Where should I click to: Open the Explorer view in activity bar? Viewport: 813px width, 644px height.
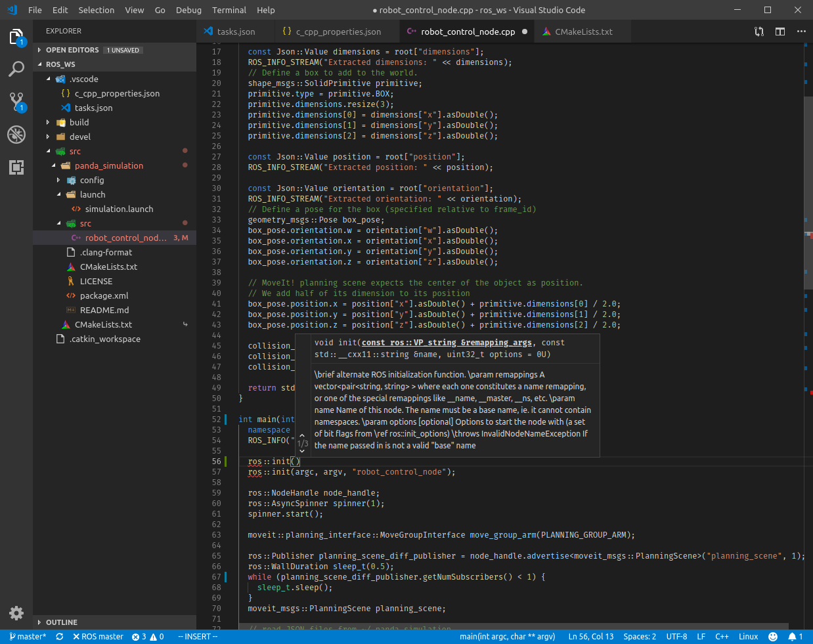[x=16, y=37]
